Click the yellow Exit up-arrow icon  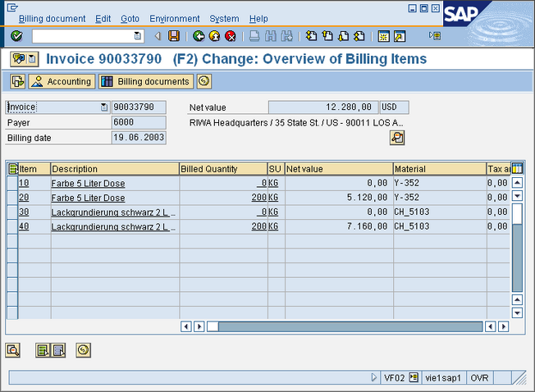214,36
